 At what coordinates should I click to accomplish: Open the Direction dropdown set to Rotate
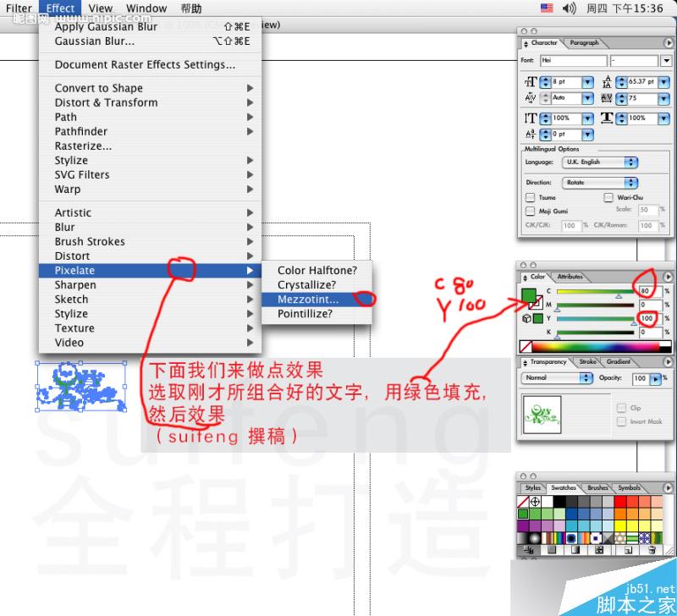(x=601, y=182)
